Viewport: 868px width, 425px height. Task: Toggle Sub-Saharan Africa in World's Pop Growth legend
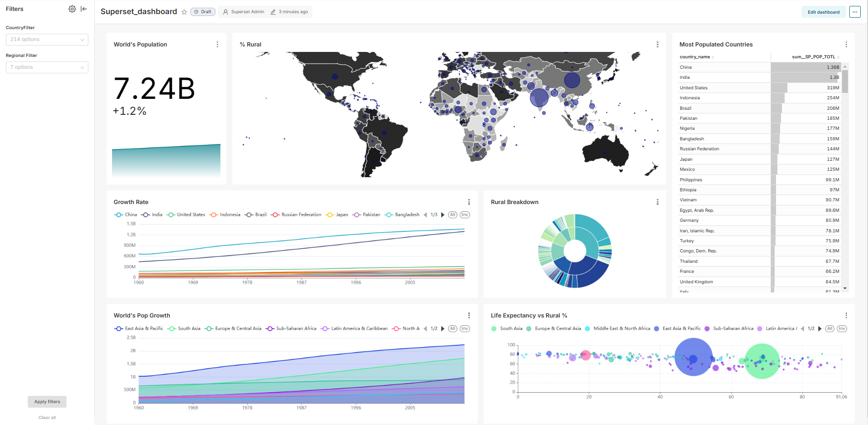pyautogui.click(x=291, y=328)
